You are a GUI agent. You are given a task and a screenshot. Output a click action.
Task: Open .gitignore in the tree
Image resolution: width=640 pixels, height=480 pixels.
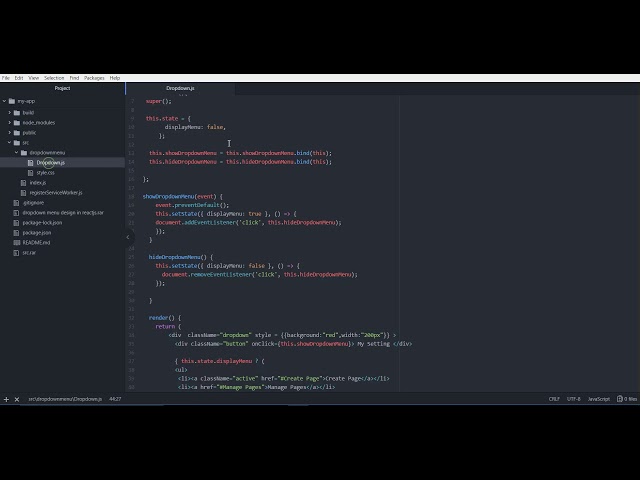[33, 203]
